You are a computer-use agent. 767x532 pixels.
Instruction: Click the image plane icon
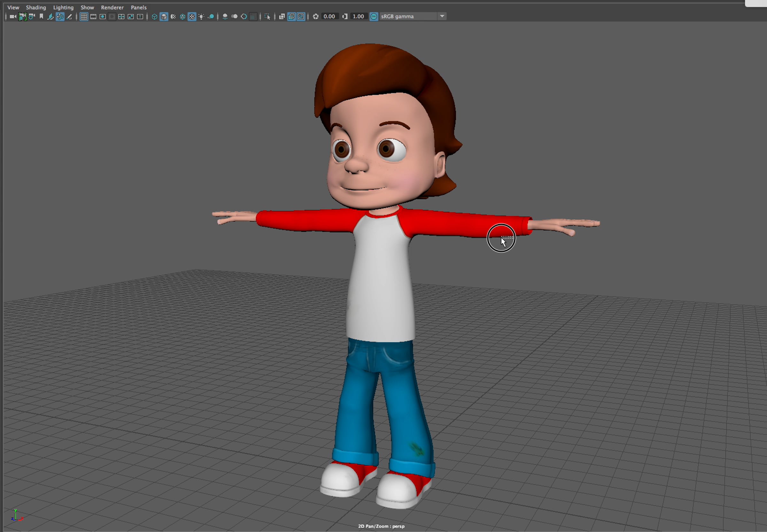(x=50, y=16)
